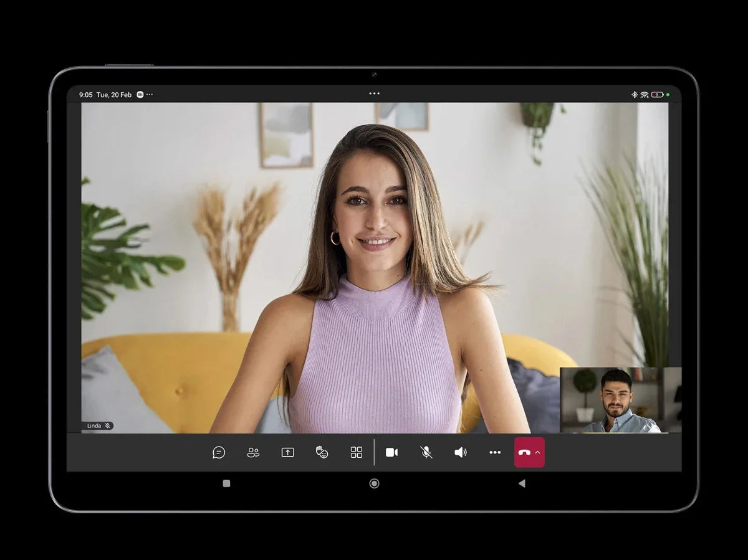This screenshot has width=748, height=560.
Task: Tap the Wi-Fi status icon
Action: point(644,95)
